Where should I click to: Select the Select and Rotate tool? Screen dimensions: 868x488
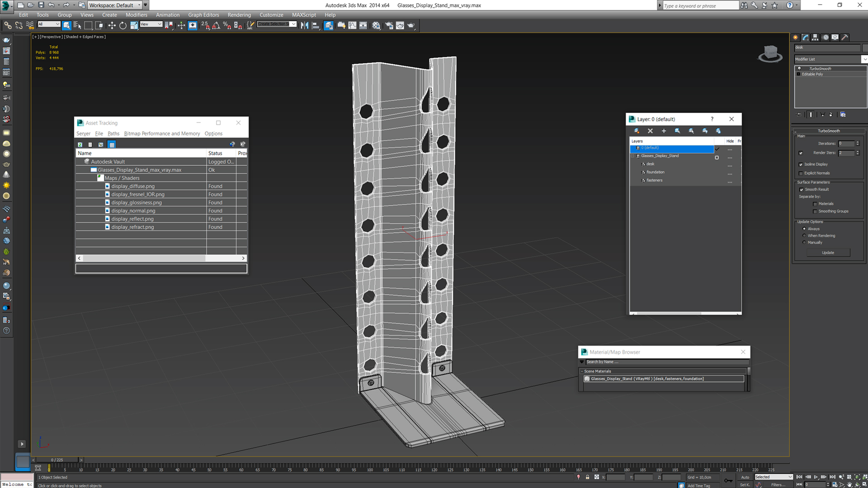[x=123, y=26]
